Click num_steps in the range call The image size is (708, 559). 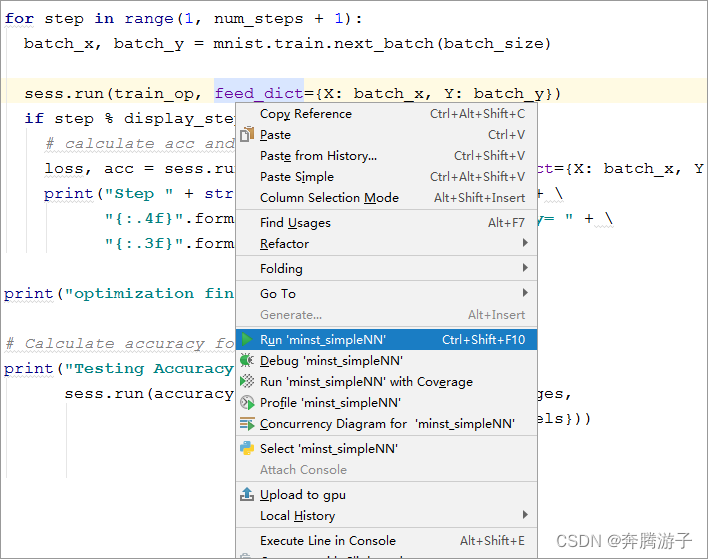tap(258, 19)
